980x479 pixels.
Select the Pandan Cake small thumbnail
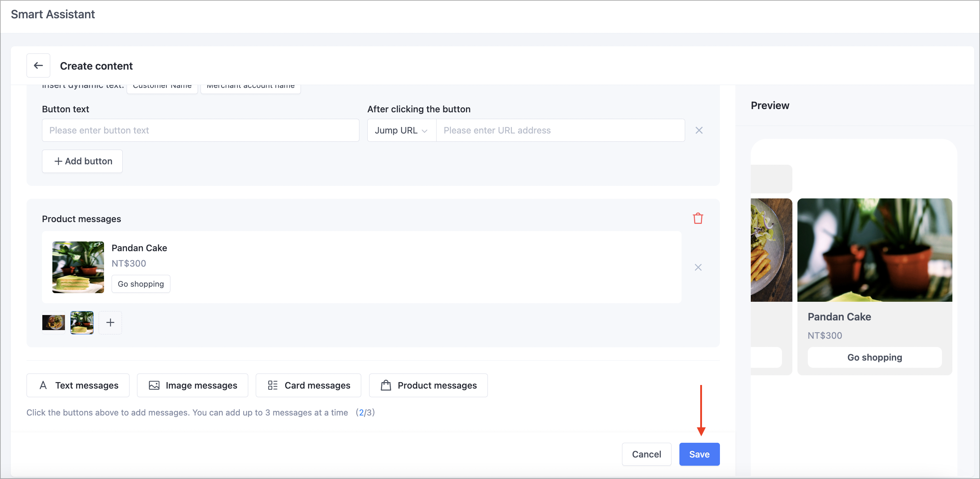click(82, 323)
